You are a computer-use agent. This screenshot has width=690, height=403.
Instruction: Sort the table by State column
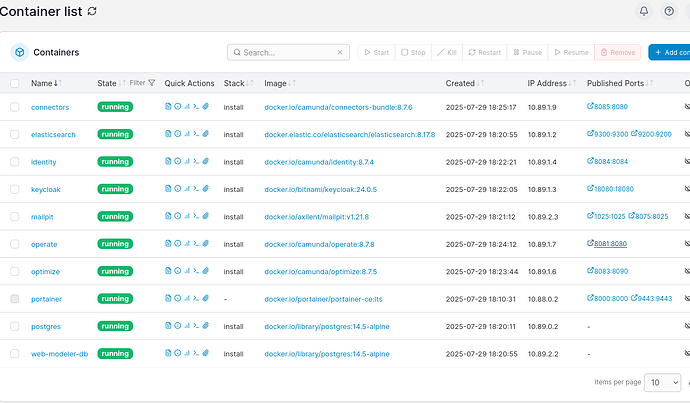tap(111, 83)
